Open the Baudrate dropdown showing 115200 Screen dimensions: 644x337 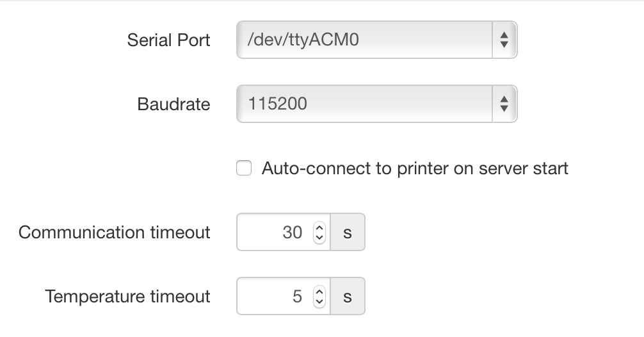click(365, 103)
